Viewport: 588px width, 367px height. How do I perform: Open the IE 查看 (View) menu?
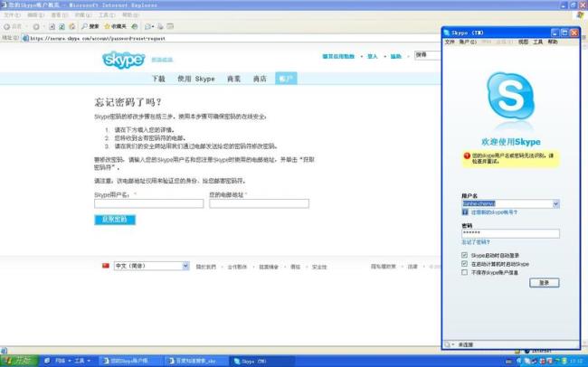click(59, 15)
